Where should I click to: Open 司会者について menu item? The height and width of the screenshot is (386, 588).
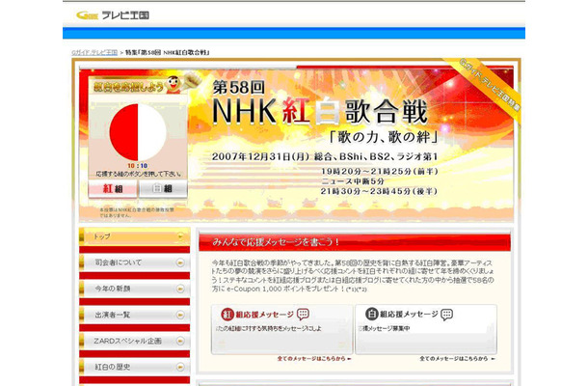click(134, 262)
